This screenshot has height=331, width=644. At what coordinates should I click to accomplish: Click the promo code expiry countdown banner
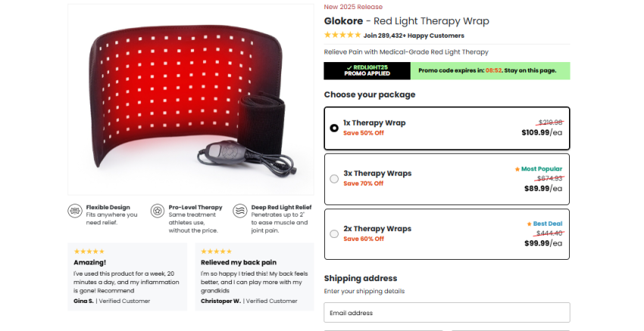tap(489, 71)
